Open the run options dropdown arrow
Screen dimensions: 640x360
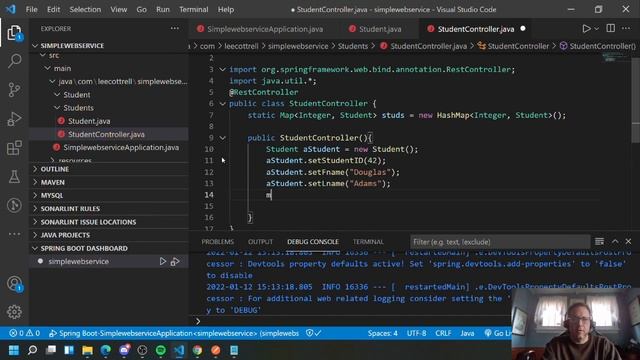coord(596,29)
